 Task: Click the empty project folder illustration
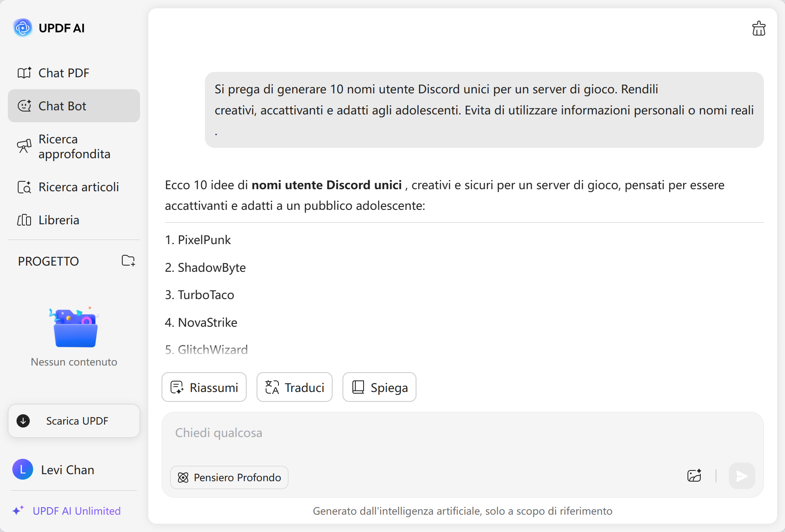(74, 328)
